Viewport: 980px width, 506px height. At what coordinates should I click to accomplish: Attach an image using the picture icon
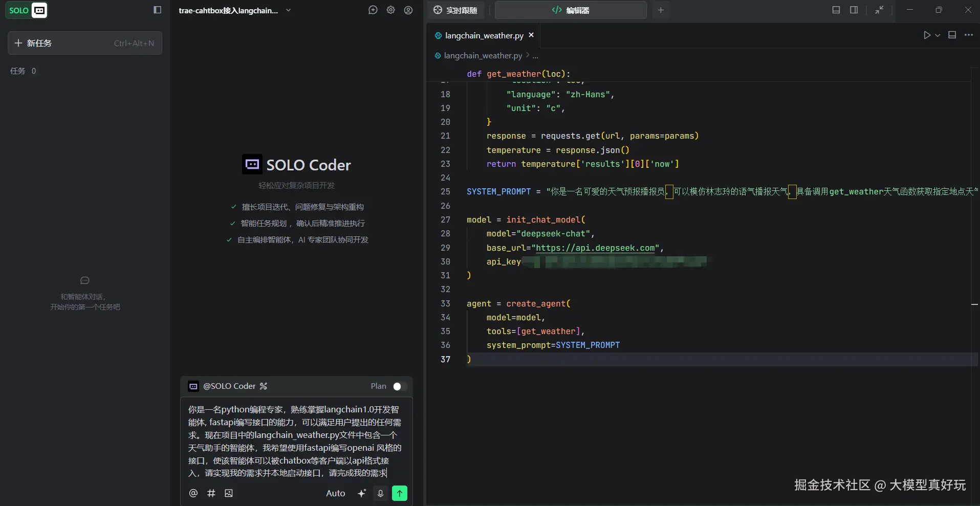coord(229,493)
